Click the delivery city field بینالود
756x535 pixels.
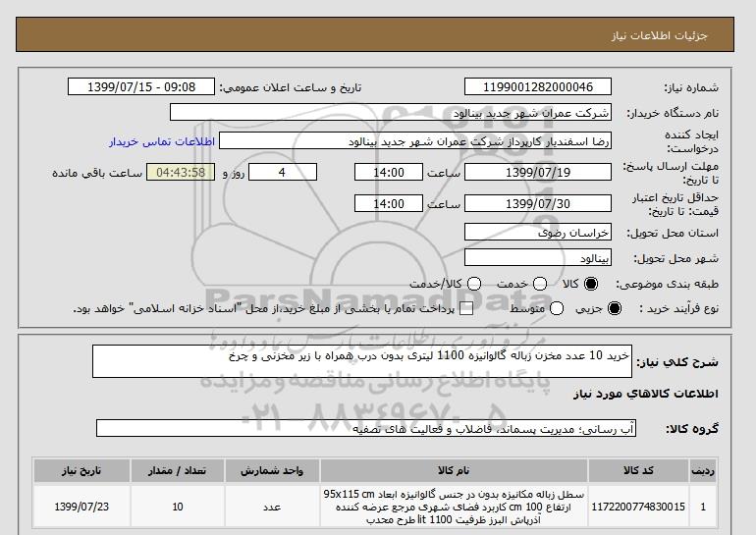[x=538, y=258]
